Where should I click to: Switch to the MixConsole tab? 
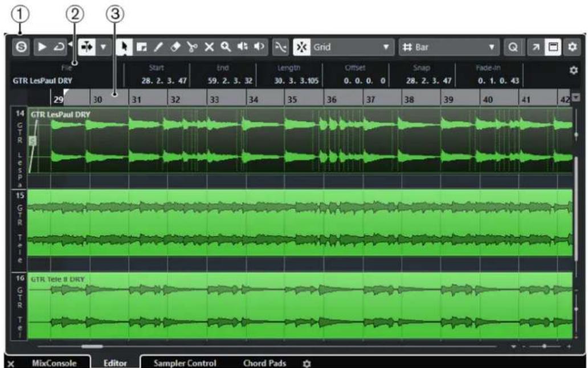[54, 363]
